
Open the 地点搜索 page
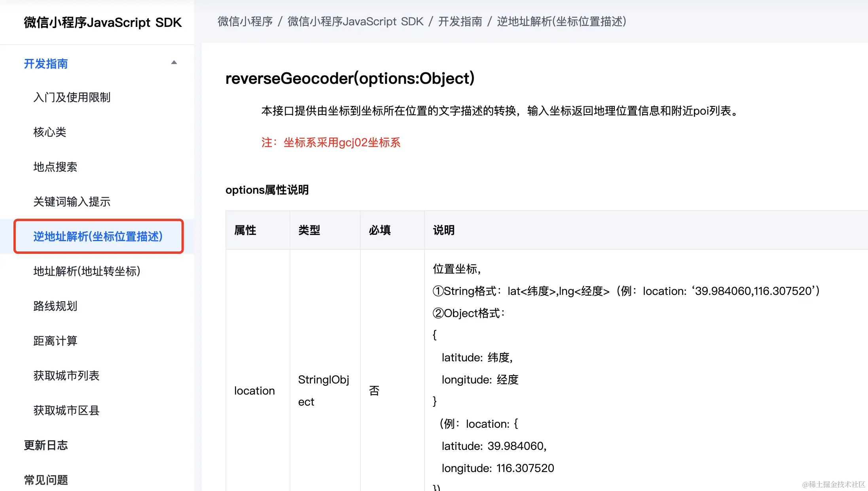click(56, 167)
